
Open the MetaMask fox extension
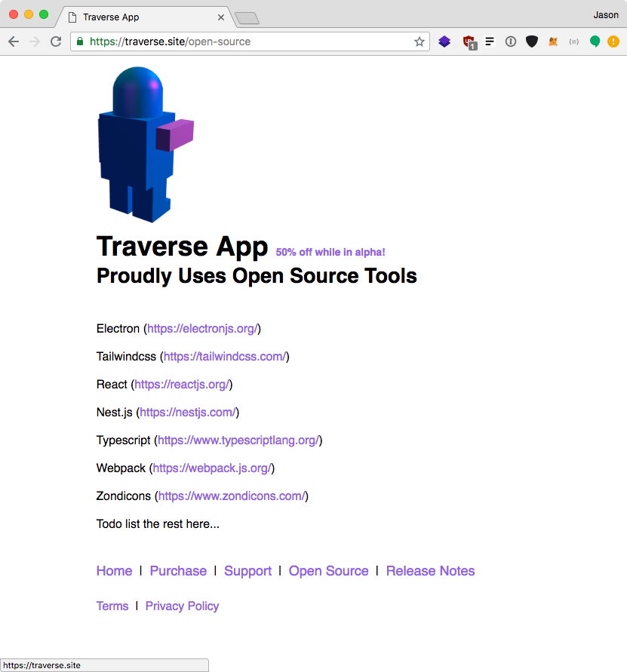click(x=553, y=41)
